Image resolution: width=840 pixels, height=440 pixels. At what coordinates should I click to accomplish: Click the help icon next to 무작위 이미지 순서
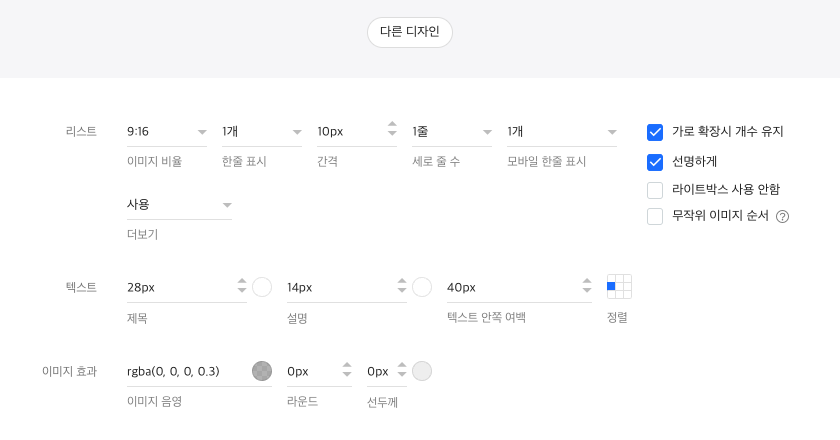click(783, 216)
